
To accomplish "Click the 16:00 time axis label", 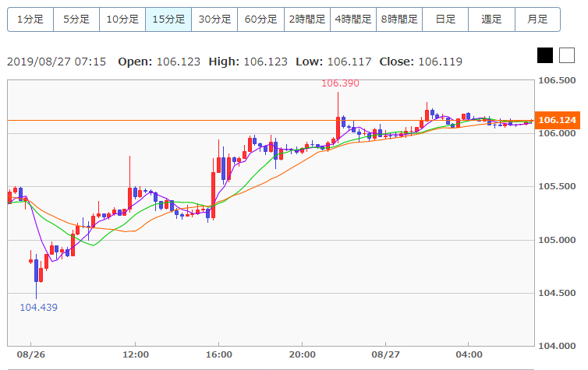I will [218, 354].
